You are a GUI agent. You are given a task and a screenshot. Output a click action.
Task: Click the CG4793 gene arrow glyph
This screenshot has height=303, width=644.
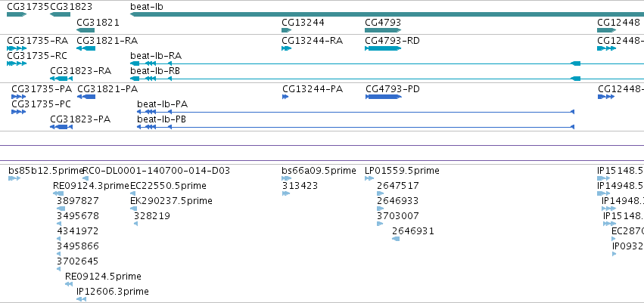383,30
